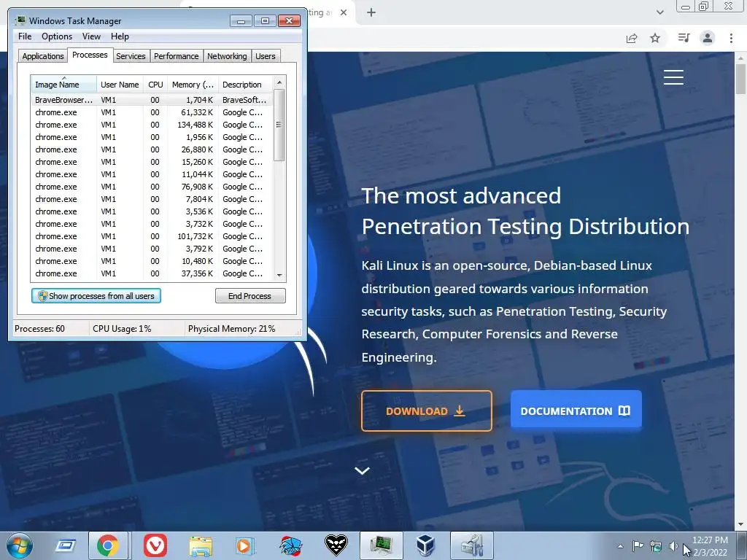Image resolution: width=747 pixels, height=560 pixels.
Task: Select the Processes tab
Action: tap(90, 55)
